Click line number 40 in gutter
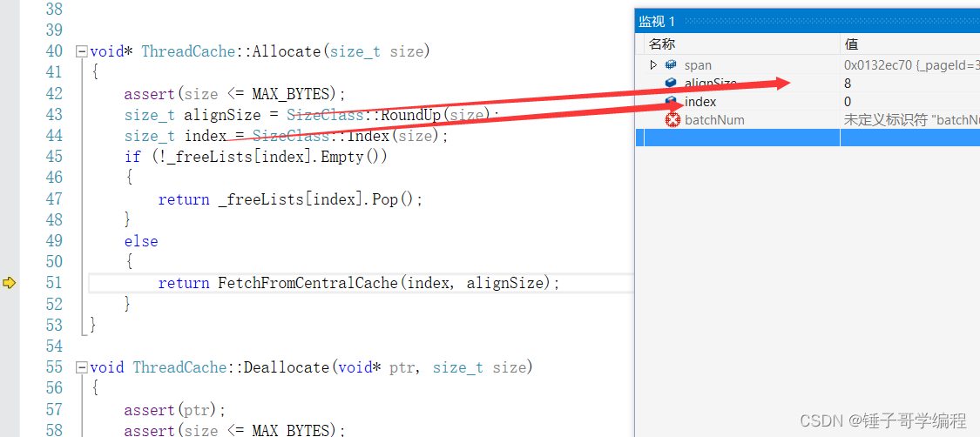980x437 pixels. pos(54,51)
